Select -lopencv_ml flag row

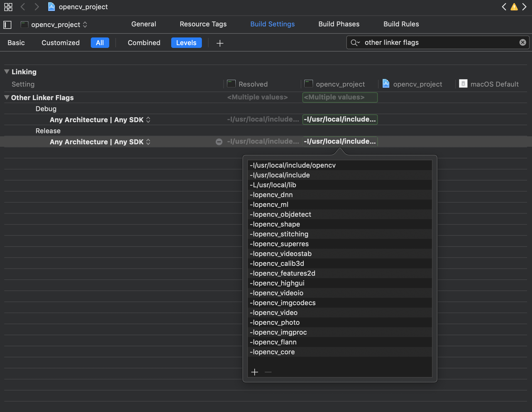pyautogui.click(x=340, y=204)
